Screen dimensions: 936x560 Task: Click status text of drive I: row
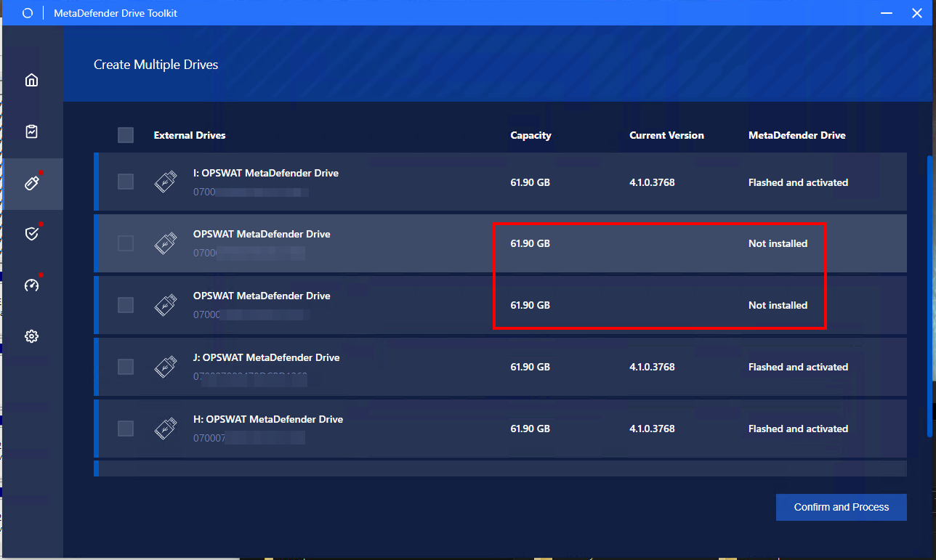[798, 182]
